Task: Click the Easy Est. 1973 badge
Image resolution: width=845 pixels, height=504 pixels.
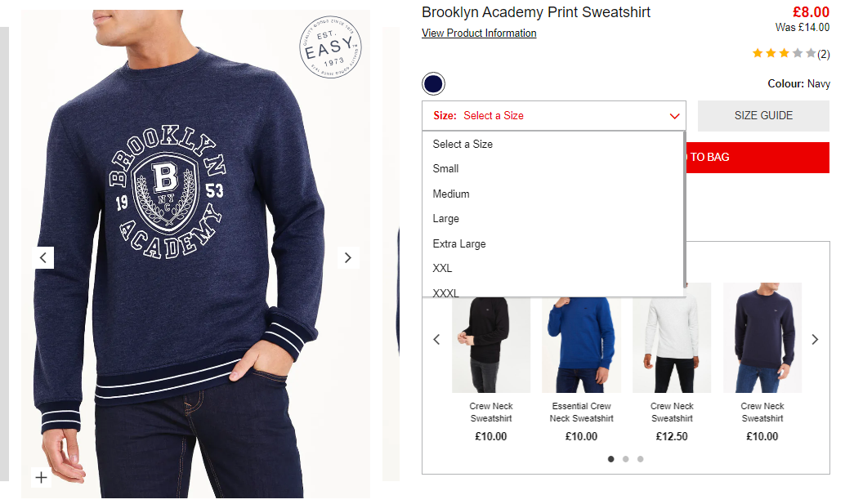Action: click(x=330, y=47)
